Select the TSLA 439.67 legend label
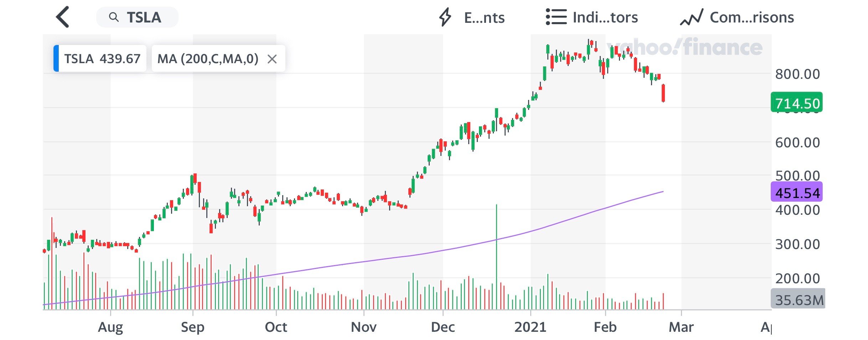 pyautogui.click(x=102, y=59)
